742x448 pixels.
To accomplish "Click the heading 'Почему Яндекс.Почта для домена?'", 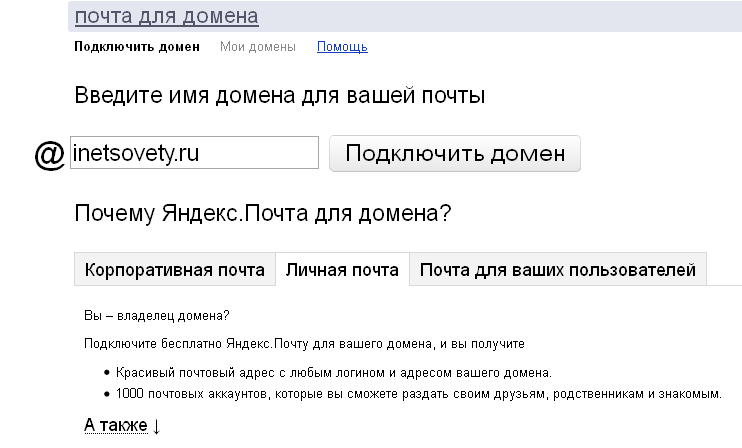I will click(263, 213).
